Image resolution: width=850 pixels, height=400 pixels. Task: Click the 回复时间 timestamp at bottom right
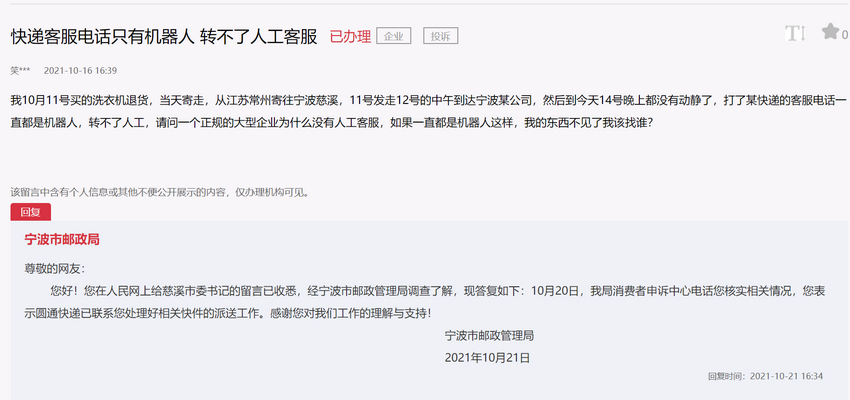[765, 377]
